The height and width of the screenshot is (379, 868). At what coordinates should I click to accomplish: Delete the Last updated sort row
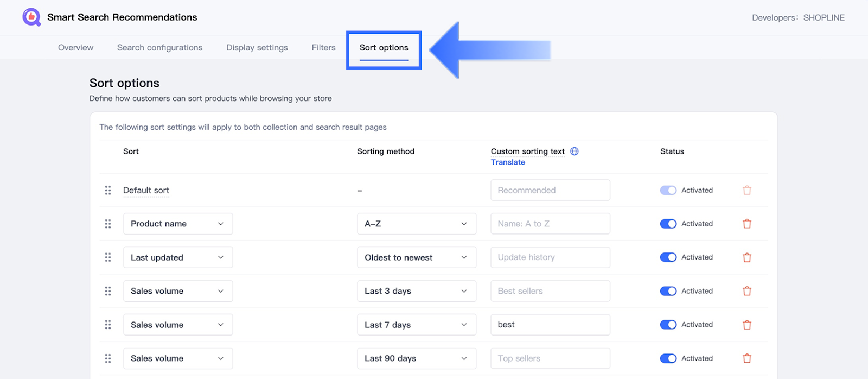(x=747, y=257)
